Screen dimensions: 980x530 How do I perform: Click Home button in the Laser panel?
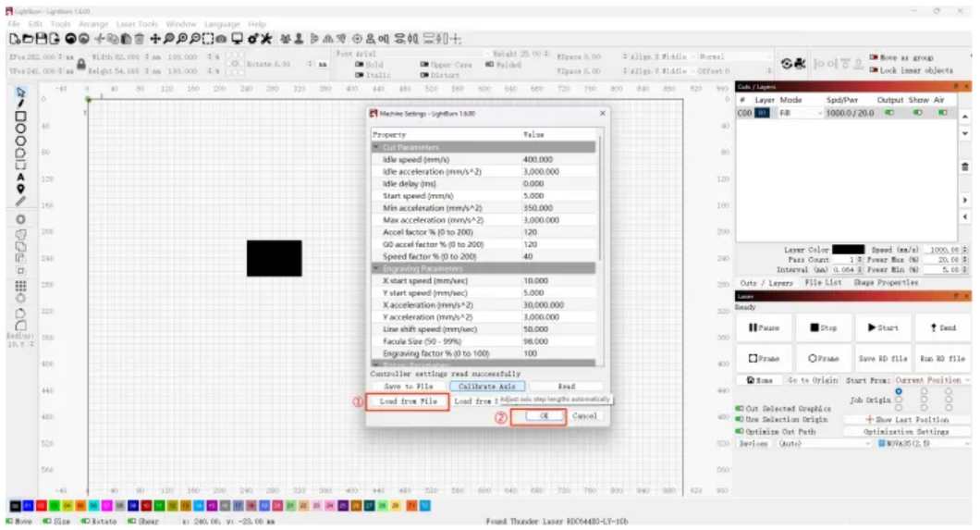pos(759,380)
